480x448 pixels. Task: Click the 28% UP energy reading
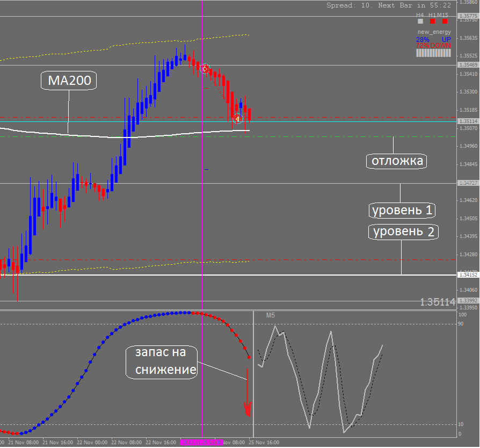click(433, 40)
